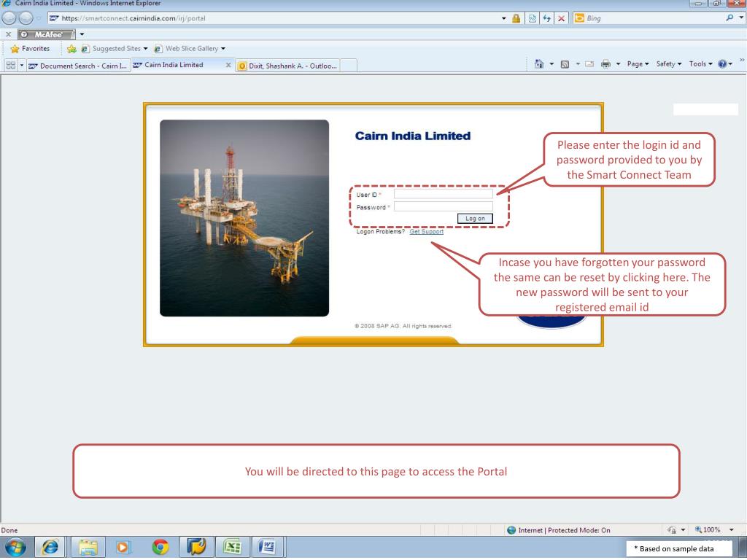Viewport: 747px width, 560px height.
Task: Open the Safety menu
Action: pos(669,64)
